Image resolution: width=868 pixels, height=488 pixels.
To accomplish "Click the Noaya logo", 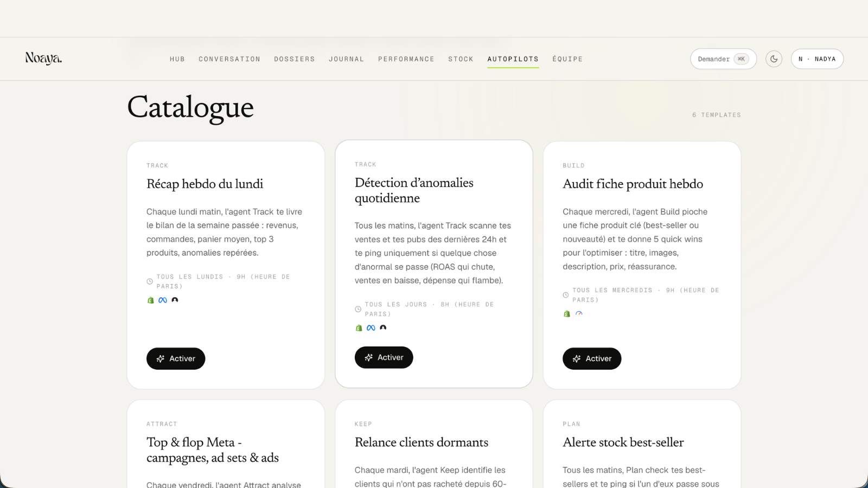I will pos(43,58).
